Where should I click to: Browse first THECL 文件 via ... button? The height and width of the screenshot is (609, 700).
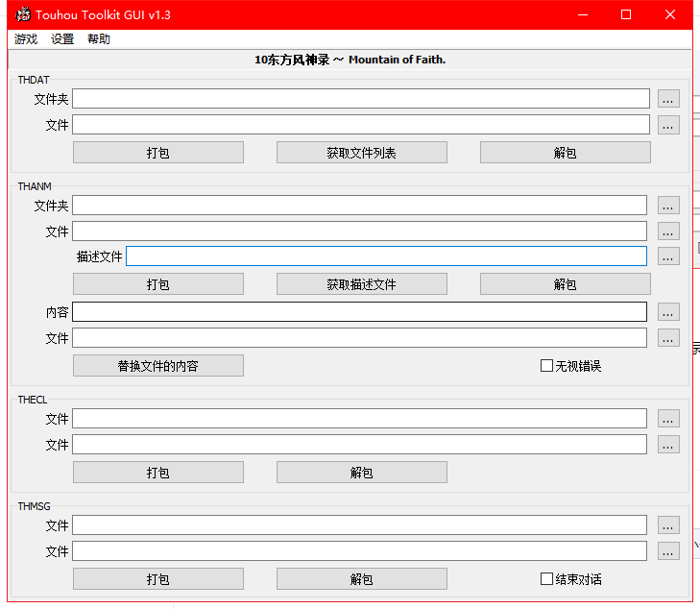(x=668, y=419)
